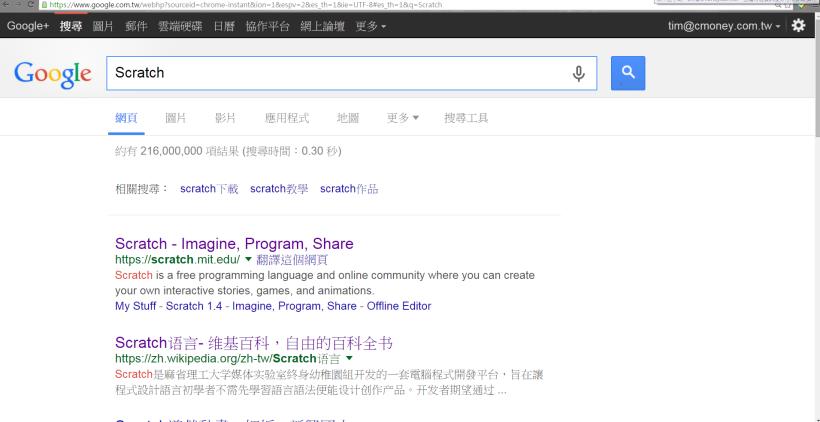Switch to 圖片 results tab
Image resolution: width=820 pixels, height=422 pixels.
click(x=175, y=118)
